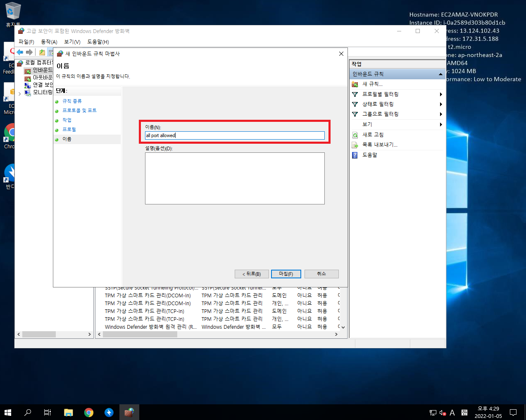Click the network tray icon
Image resolution: width=526 pixels, height=420 pixels.
coord(433,413)
